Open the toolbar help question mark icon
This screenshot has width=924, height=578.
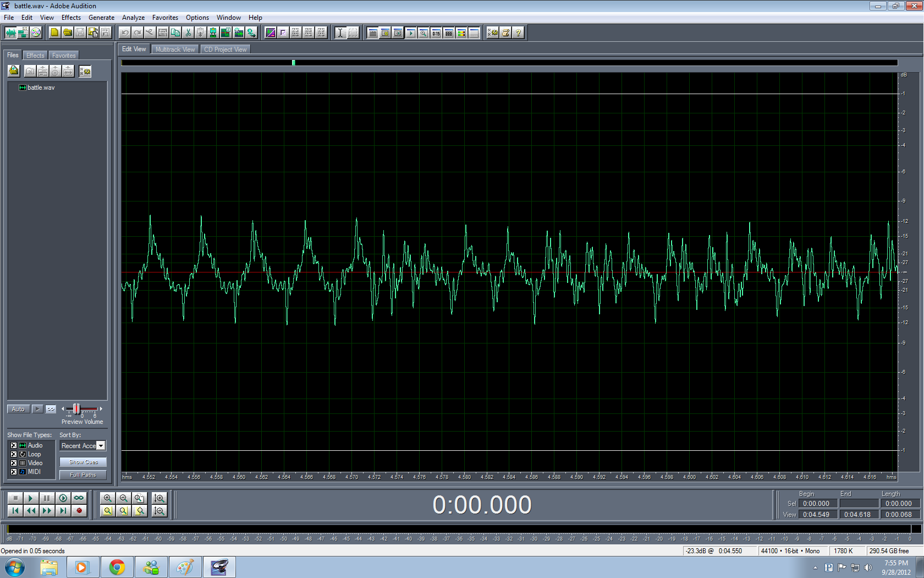tap(518, 32)
